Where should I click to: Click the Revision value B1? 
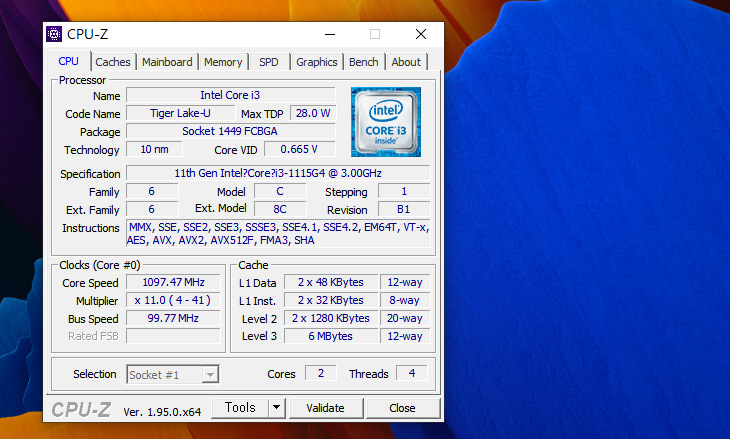click(404, 209)
